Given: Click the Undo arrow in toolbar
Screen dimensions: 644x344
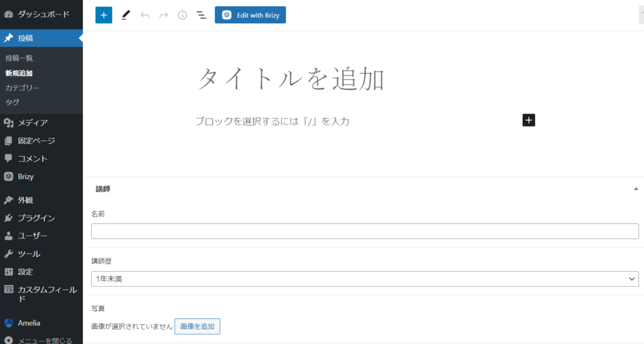Looking at the screenshot, I should (x=145, y=15).
